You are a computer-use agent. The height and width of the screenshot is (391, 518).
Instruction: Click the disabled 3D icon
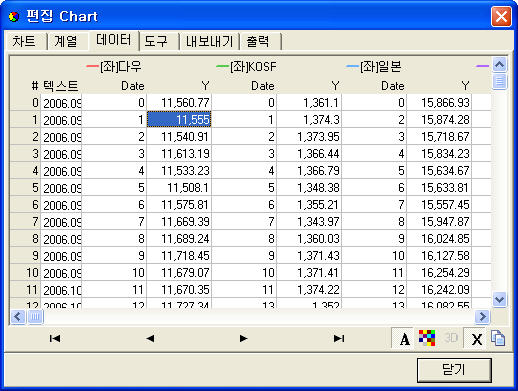point(451,338)
